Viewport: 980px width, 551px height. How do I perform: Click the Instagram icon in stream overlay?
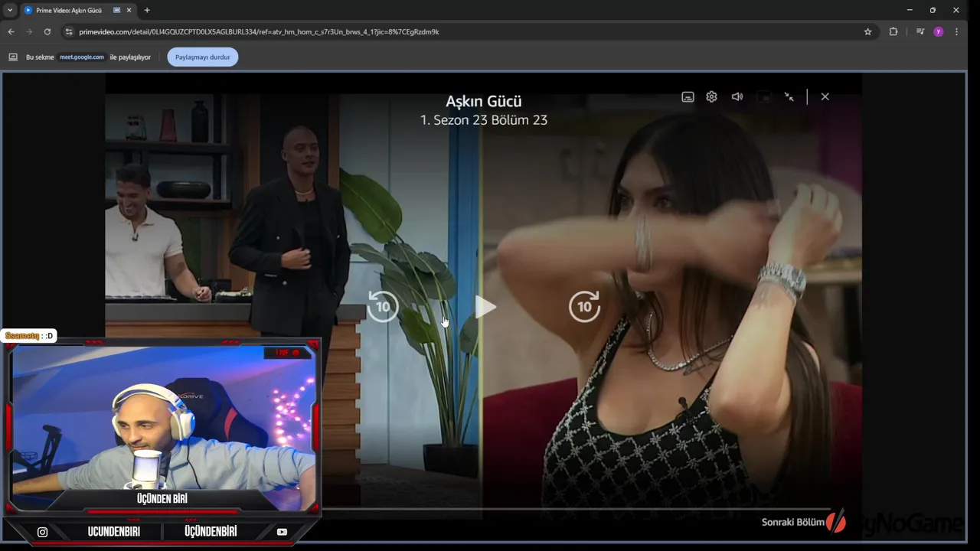click(x=42, y=532)
